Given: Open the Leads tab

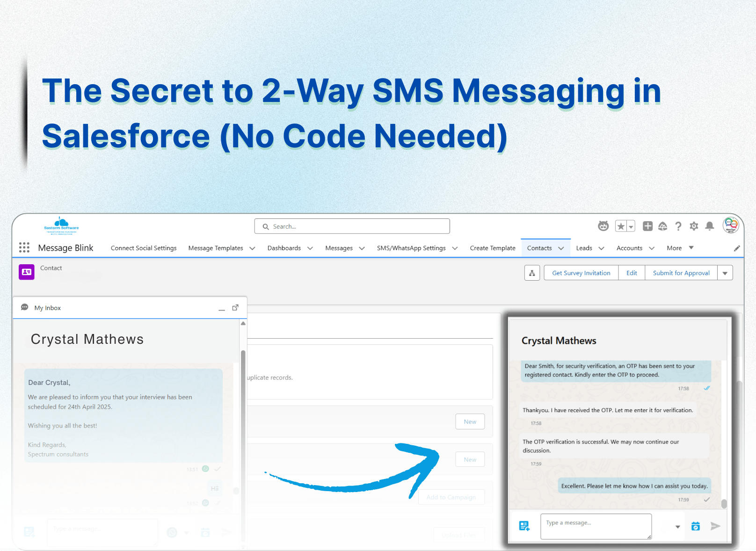Looking at the screenshot, I should 584,248.
